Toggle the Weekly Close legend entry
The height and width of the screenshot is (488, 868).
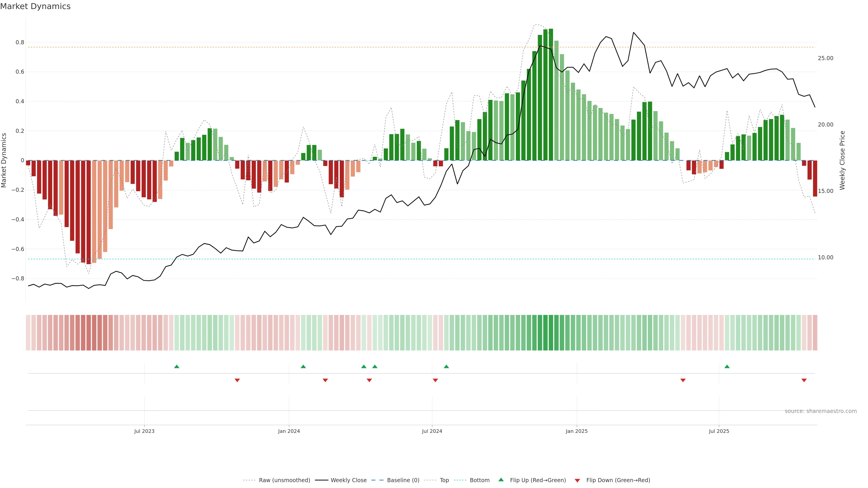coord(348,480)
